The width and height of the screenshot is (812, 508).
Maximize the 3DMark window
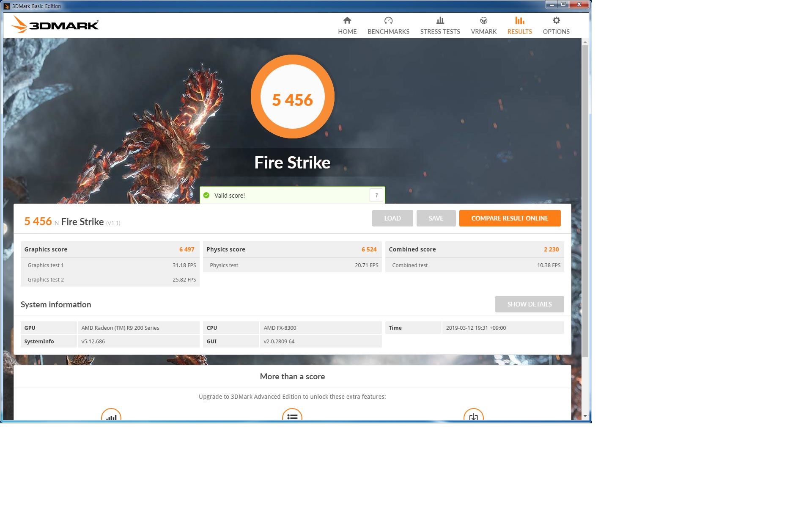click(563, 5)
